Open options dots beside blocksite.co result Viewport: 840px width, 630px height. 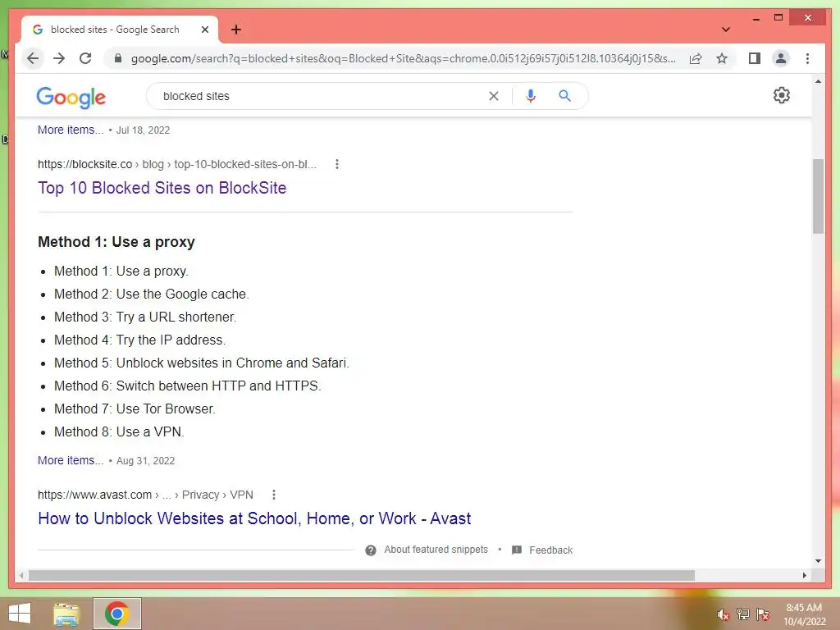337,164
